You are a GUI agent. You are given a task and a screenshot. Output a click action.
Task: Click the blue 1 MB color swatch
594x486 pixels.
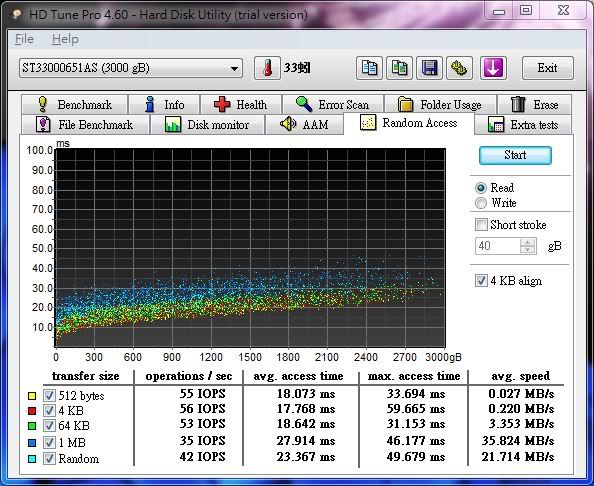pyautogui.click(x=32, y=443)
